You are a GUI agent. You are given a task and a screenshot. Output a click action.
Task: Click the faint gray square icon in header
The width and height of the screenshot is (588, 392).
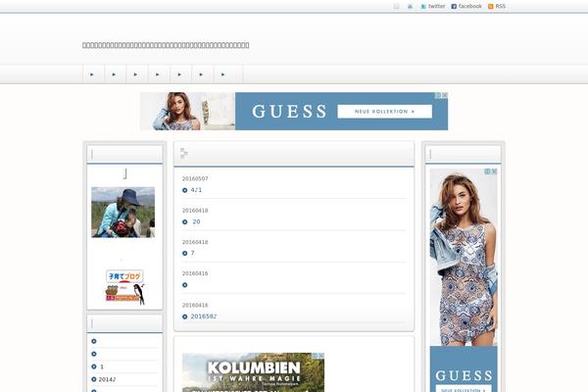point(396,7)
